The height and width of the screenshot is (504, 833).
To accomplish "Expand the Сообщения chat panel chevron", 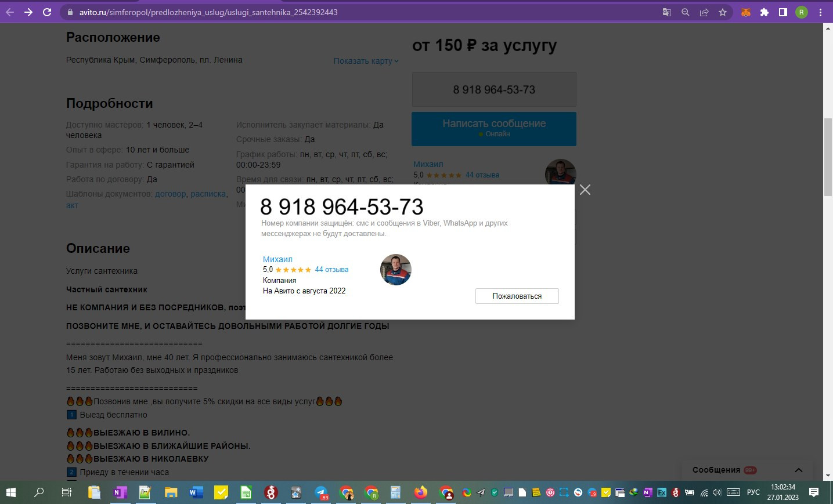I will (x=799, y=470).
